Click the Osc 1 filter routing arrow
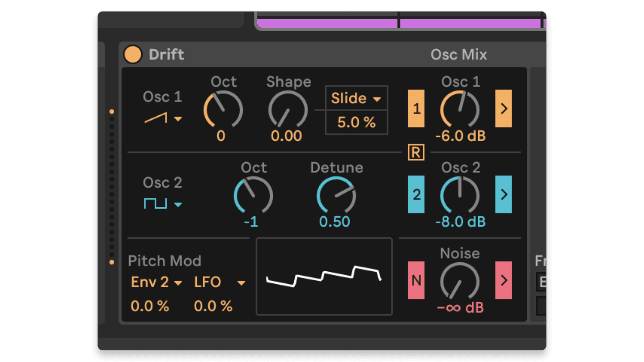 click(x=503, y=109)
